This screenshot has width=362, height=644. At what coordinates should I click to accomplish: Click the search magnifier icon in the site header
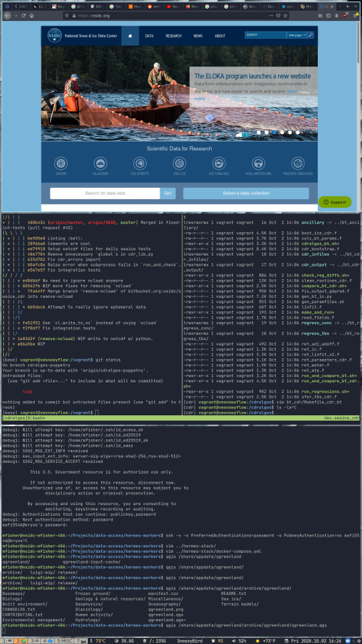(x=310, y=36)
